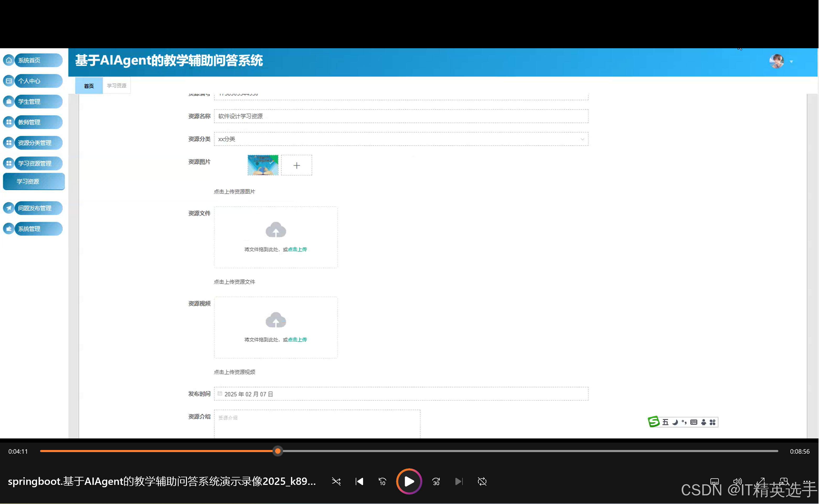Click the moon icon on the IME bar
The width and height of the screenshot is (819, 504).
pyautogui.click(x=675, y=422)
